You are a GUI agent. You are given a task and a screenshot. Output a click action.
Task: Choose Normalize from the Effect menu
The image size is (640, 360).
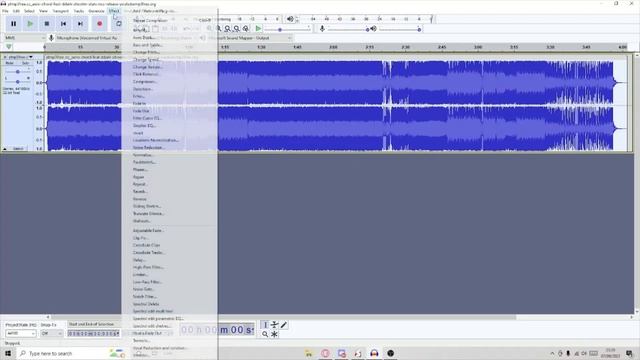pyautogui.click(x=169, y=155)
